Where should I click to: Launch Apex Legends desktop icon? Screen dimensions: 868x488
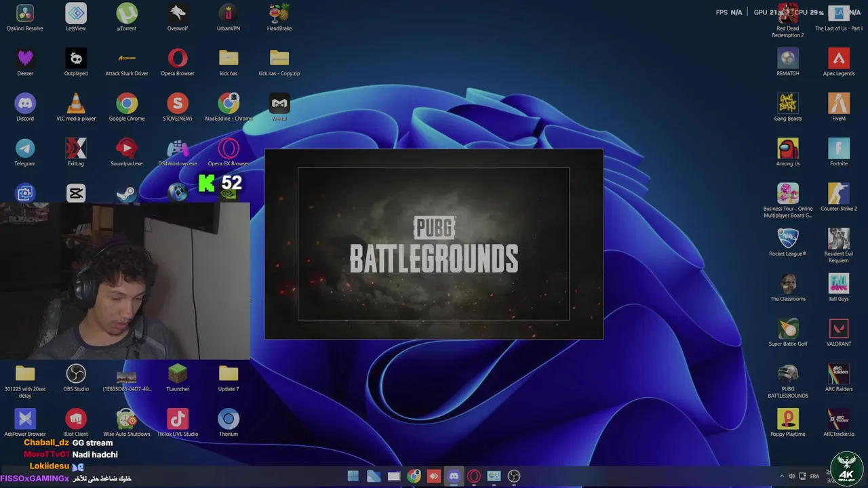(x=839, y=62)
